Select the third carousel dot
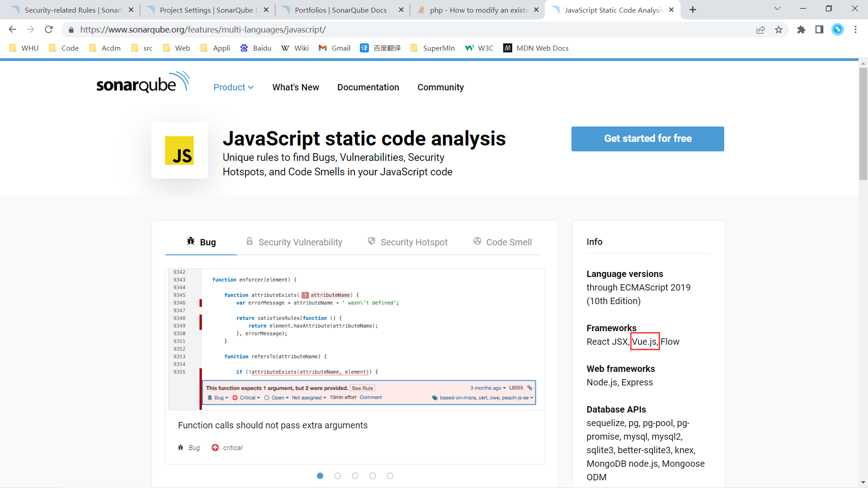868x488 pixels. pos(355,476)
